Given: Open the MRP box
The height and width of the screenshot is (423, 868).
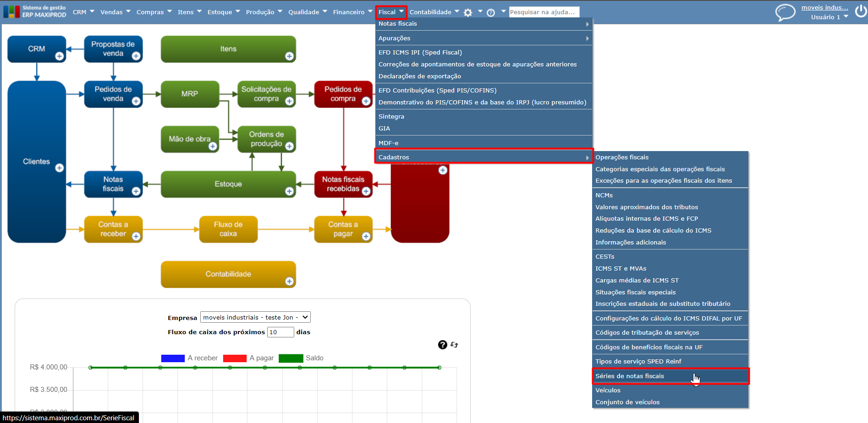Looking at the screenshot, I should pyautogui.click(x=190, y=94).
